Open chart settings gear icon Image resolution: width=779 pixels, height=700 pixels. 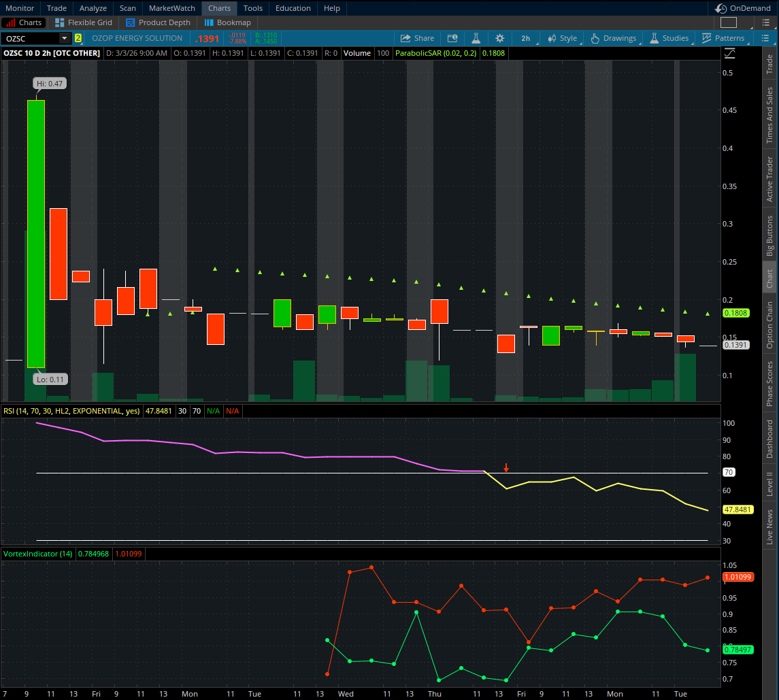pos(500,38)
